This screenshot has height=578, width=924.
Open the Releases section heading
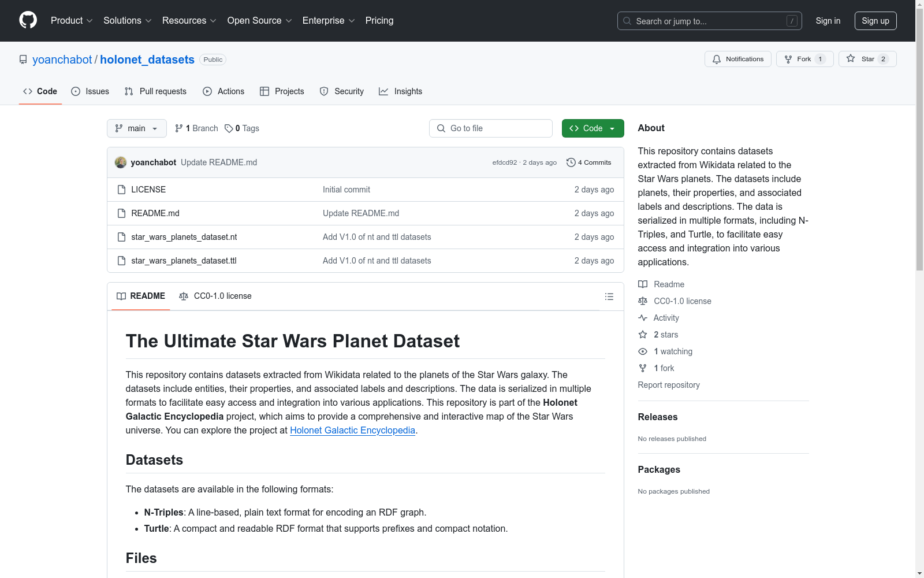pyautogui.click(x=658, y=417)
